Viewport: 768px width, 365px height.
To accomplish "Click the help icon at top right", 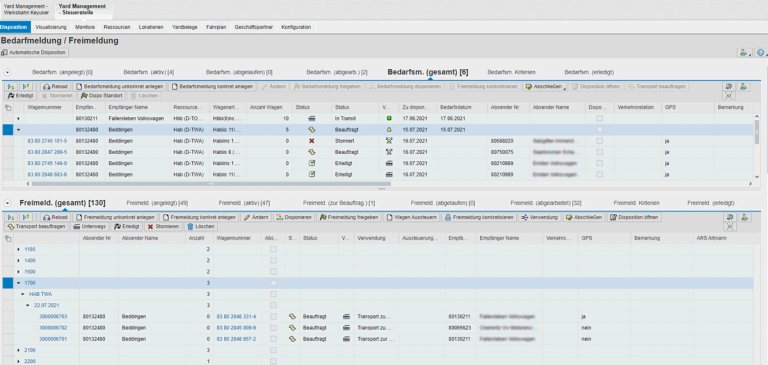I will click(761, 52).
